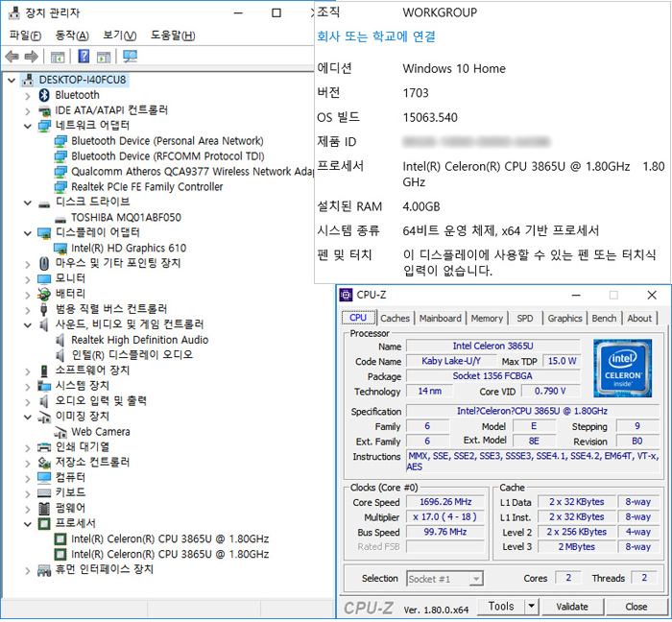Open the Socket #1 selection dropdown in CPU-Z

click(475, 580)
